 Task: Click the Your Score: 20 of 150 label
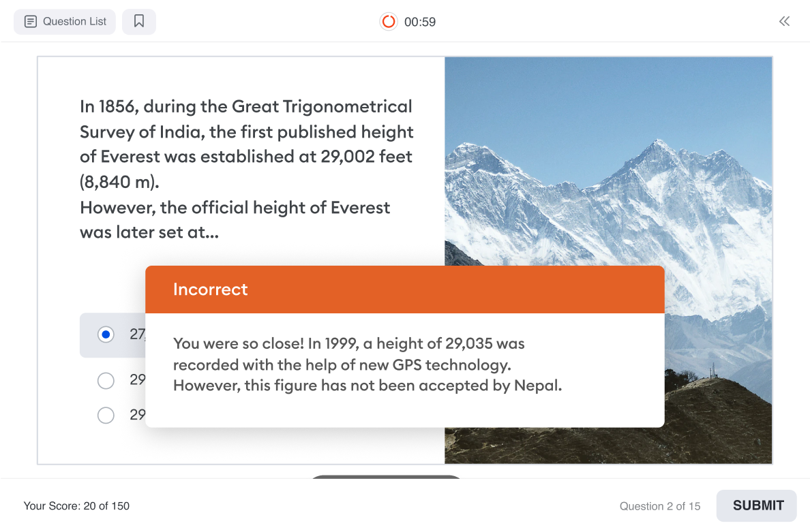[76, 506]
